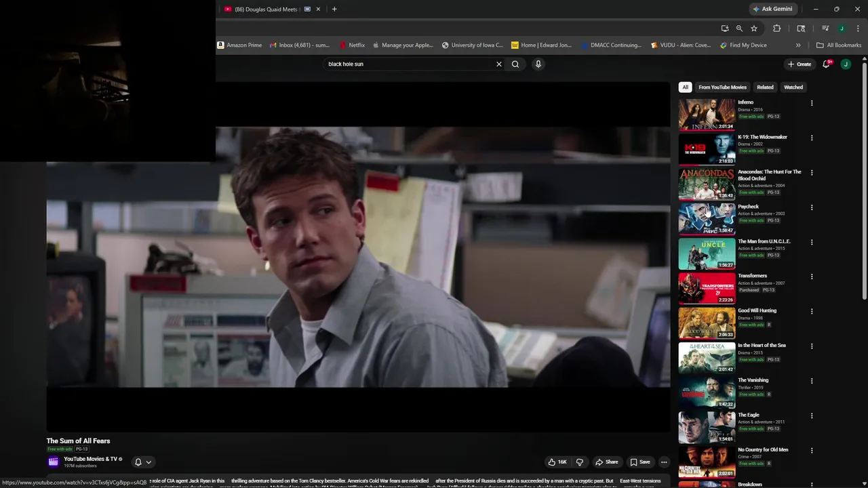Open options menu for The Eagle
The image size is (868, 488).
(812, 415)
